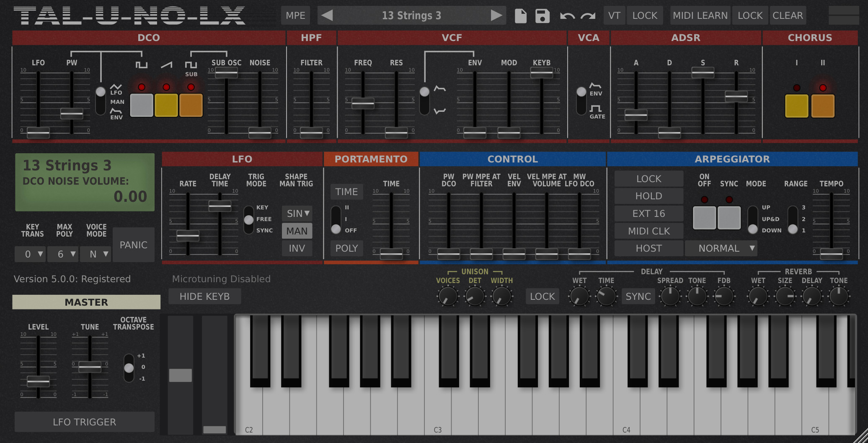Viewport: 868px width, 443px height.
Task: Enable Chorus I button
Action: (x=797, y=106)
